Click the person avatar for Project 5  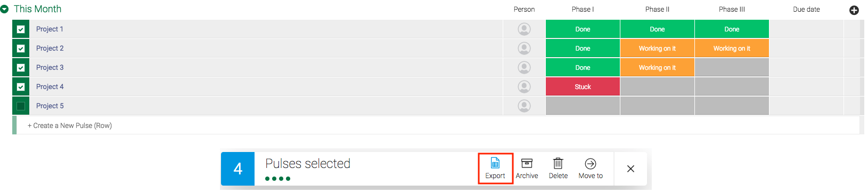pos(524,106)
